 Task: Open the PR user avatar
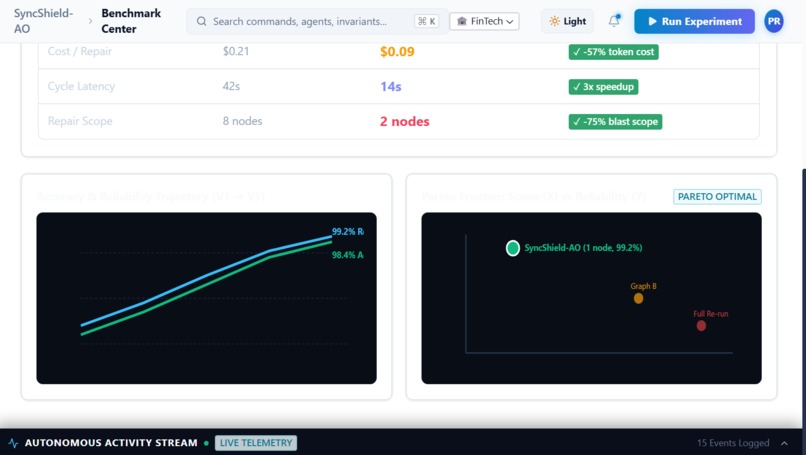[774, 21]
